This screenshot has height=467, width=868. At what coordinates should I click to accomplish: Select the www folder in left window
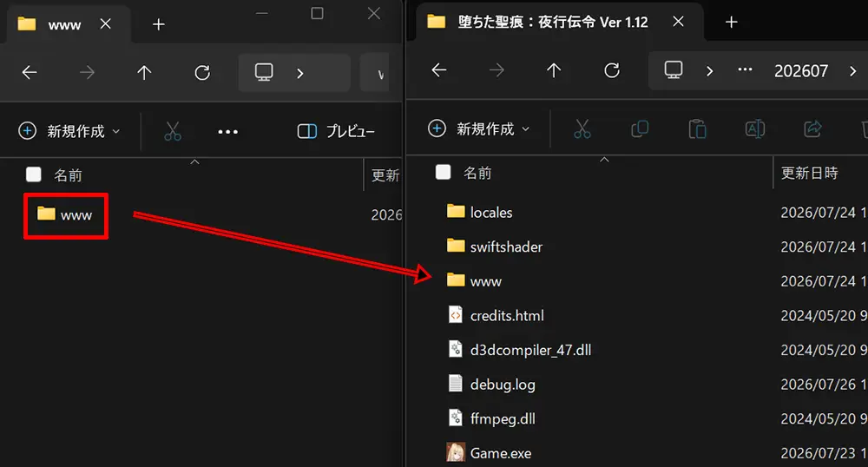(x=65, y=215)
